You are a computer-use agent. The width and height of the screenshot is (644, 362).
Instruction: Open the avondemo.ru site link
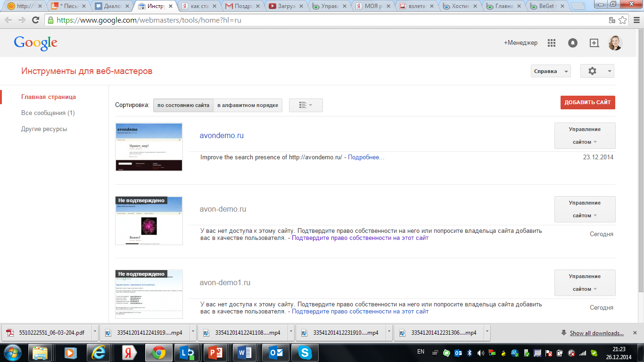pos(222,136)
